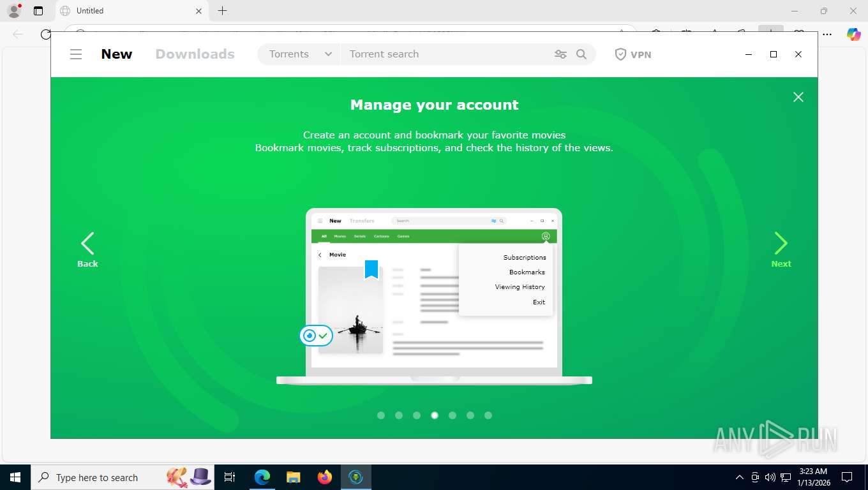Jump to third tour slide dot
The image size is (868, 490).
coord(417,415)
